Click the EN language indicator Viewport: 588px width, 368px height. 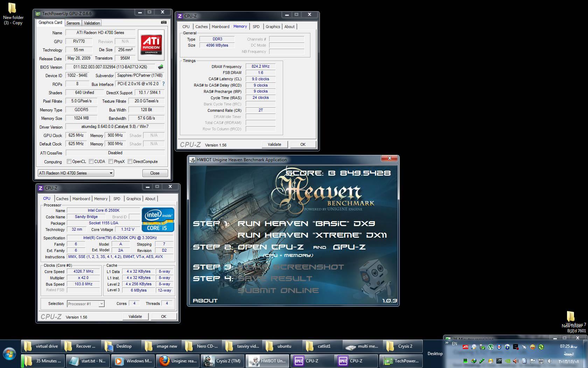pos(454,344)
